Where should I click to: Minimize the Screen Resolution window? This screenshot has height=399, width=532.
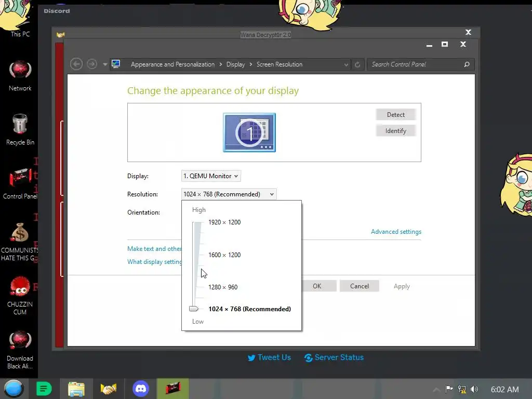pos(429,45)
